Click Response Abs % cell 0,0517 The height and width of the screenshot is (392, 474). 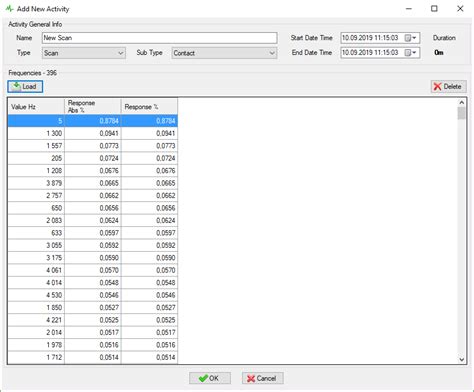coord(93,332)
